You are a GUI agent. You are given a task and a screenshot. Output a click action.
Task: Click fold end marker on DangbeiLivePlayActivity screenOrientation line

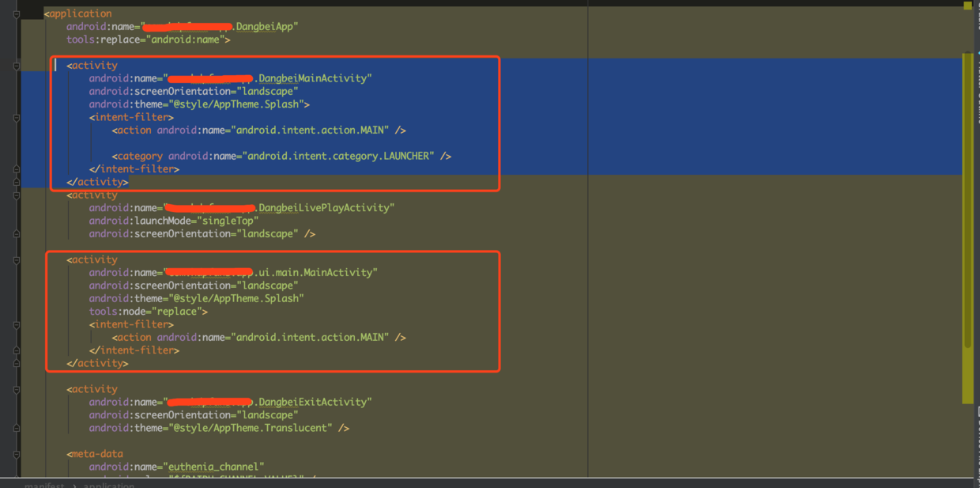coord(16,234)
